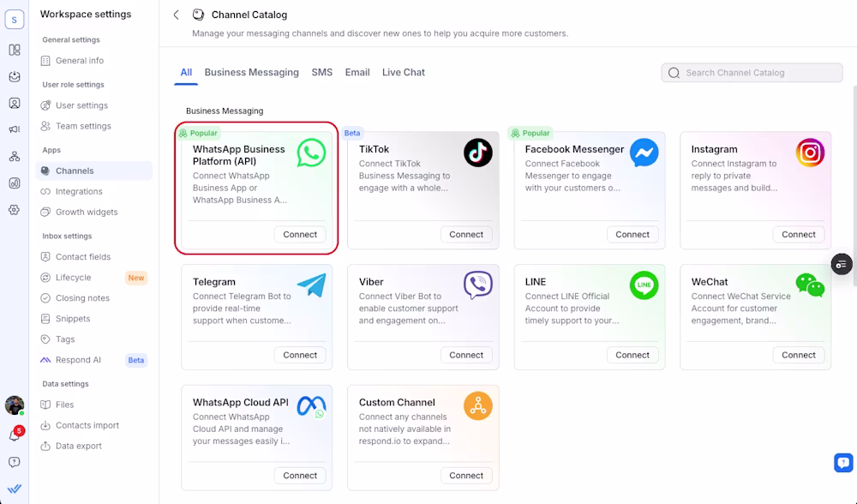Open the Broadcasts megaphone icon
This screenshot has width=857, height=504.
pyautogui.click(x=15, y=129)
